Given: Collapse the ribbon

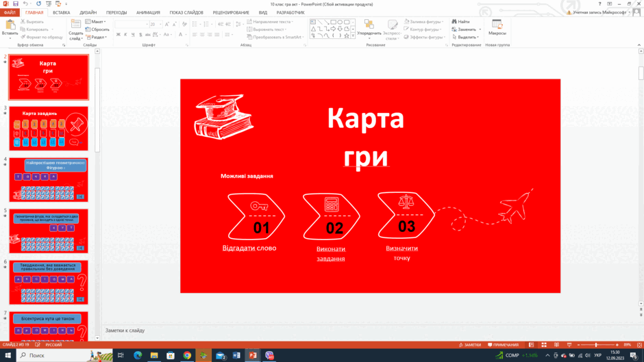Looking at the screenshot, I should click(639, 45).
